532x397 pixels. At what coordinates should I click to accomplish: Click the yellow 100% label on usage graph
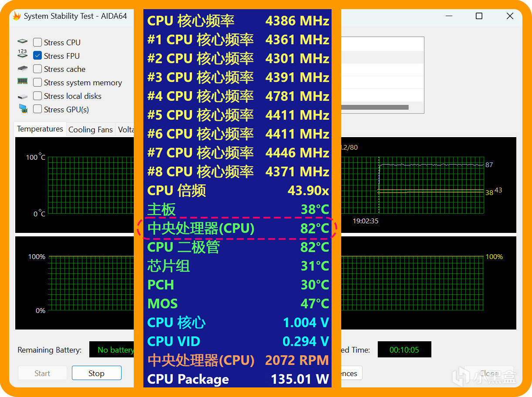pyautogui.click(x=494, y=257)
